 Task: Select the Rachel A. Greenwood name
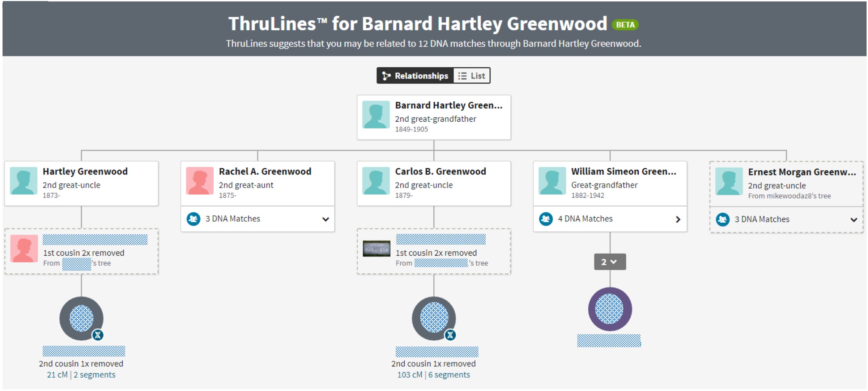coord(265,171)
